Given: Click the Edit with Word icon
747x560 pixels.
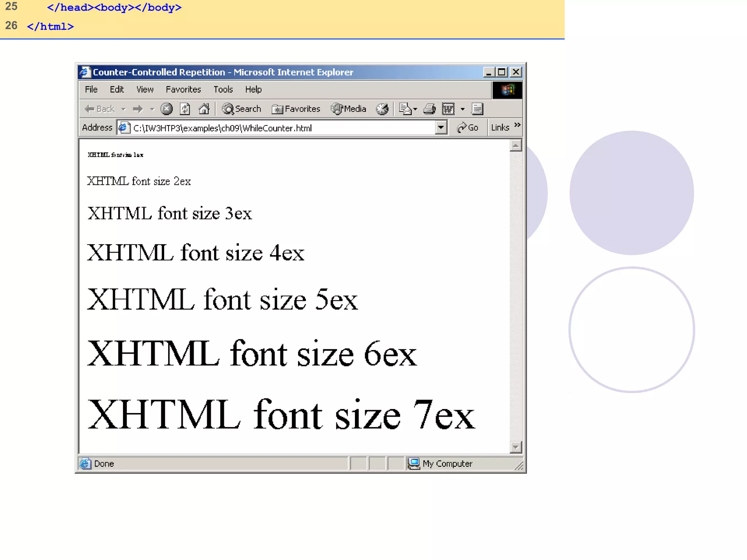Looking at the screenshot, I should [x=448, y=109].
